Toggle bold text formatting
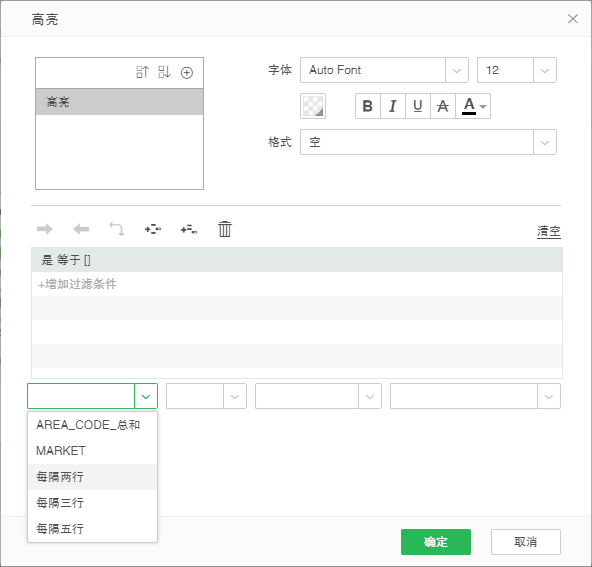The image size is (592, 567). coord(368,106)
